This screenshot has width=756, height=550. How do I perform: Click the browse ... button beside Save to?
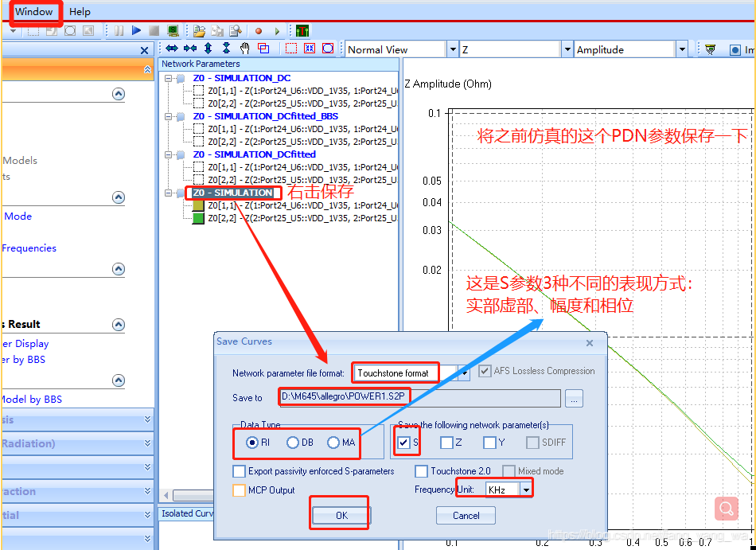(574, 399)
